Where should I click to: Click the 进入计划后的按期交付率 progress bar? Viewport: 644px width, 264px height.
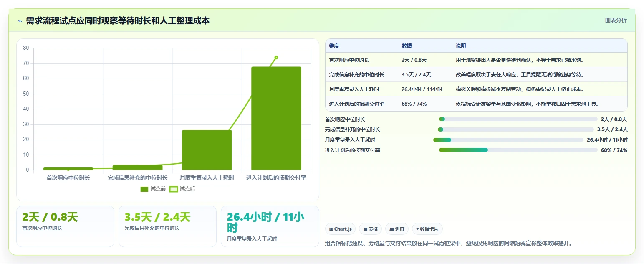pos(518,150)
